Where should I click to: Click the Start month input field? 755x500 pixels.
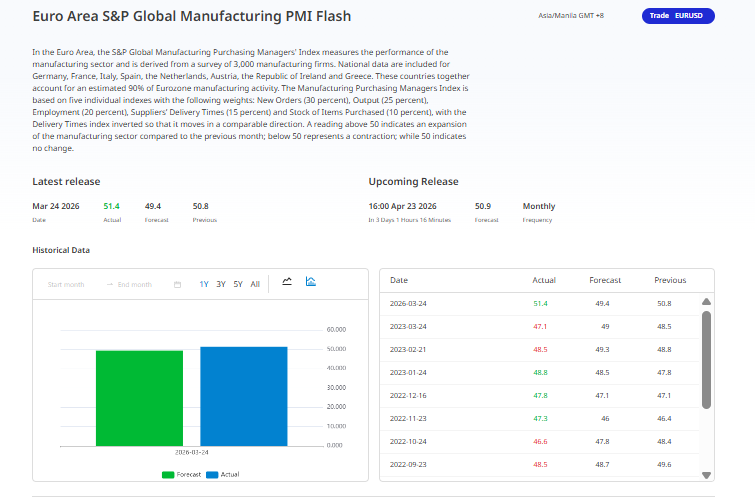tap(66, 285)
